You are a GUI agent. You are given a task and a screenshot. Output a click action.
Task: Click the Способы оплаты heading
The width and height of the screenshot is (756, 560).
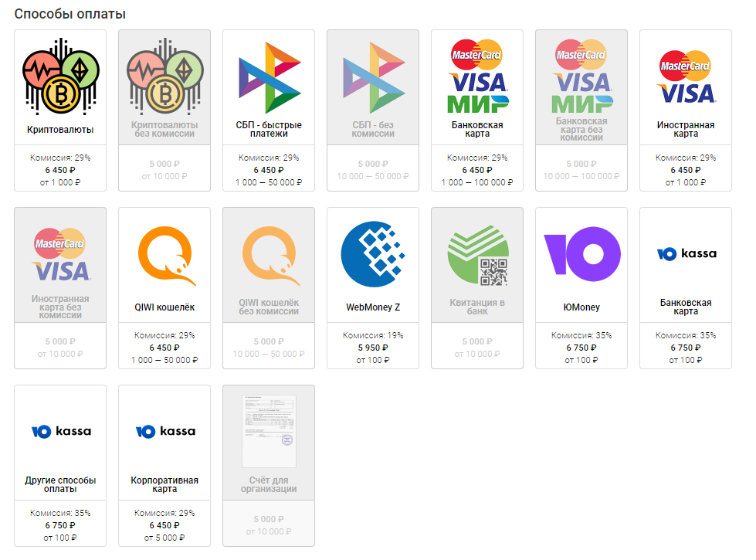tap(70, 14)
